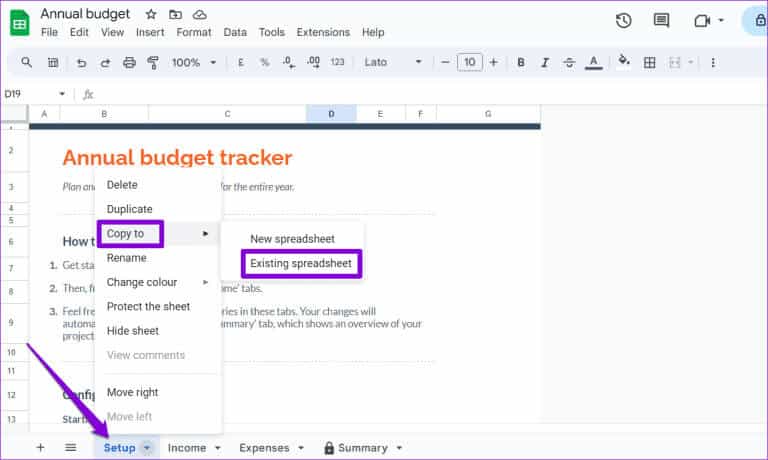Redo the last action
Viewport: 768px width, 460px height.
click(x=105, y=63)
